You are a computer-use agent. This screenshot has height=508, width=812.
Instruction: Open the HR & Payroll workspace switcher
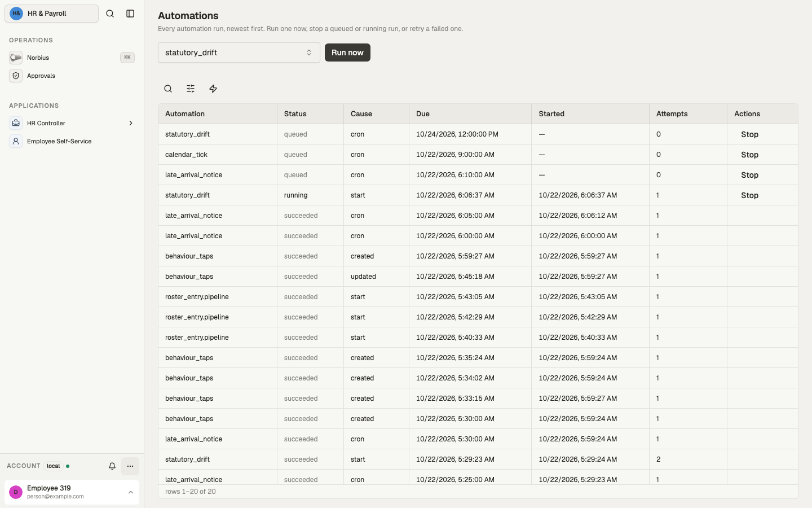[x=51, y=14]
